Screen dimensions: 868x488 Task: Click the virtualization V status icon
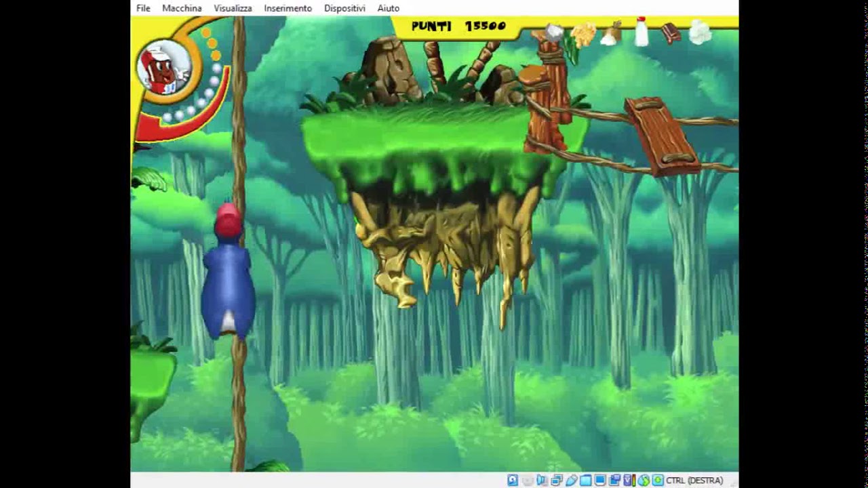[629, 481]
